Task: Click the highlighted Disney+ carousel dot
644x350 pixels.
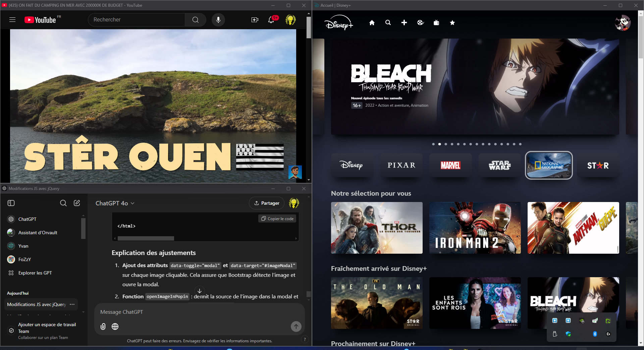Action: click(439, 144)
